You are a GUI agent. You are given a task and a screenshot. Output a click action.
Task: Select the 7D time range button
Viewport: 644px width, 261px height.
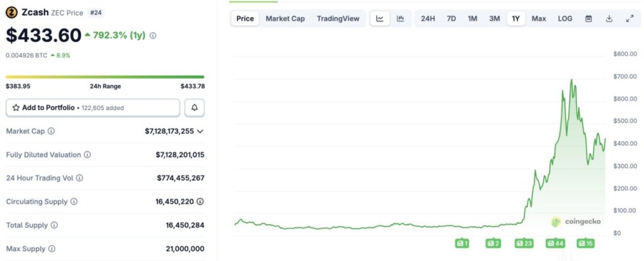[x=451, y=18]
